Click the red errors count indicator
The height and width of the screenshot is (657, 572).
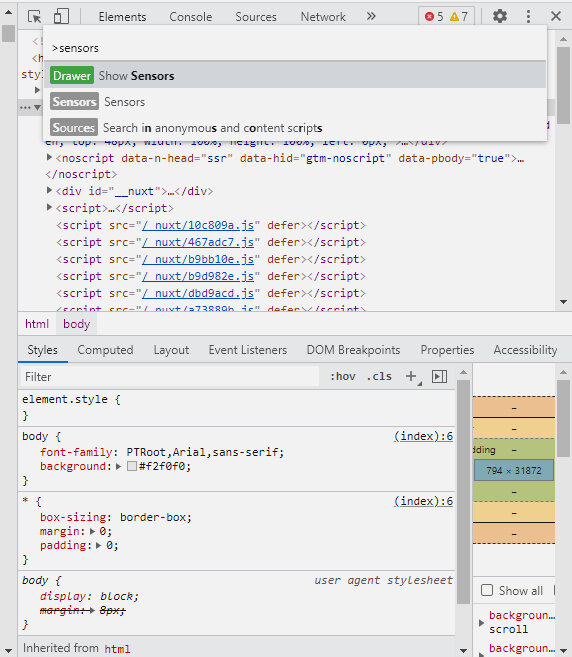[434, 17]
